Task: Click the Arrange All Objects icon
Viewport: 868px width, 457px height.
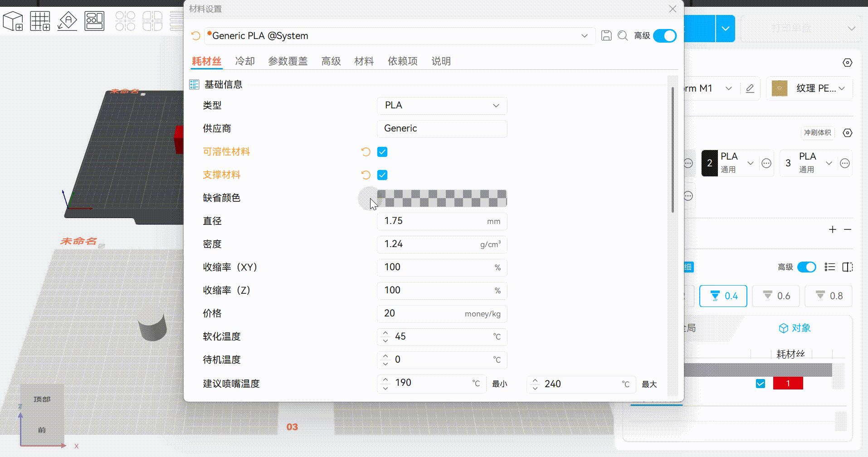Action: tap(94, 21)
